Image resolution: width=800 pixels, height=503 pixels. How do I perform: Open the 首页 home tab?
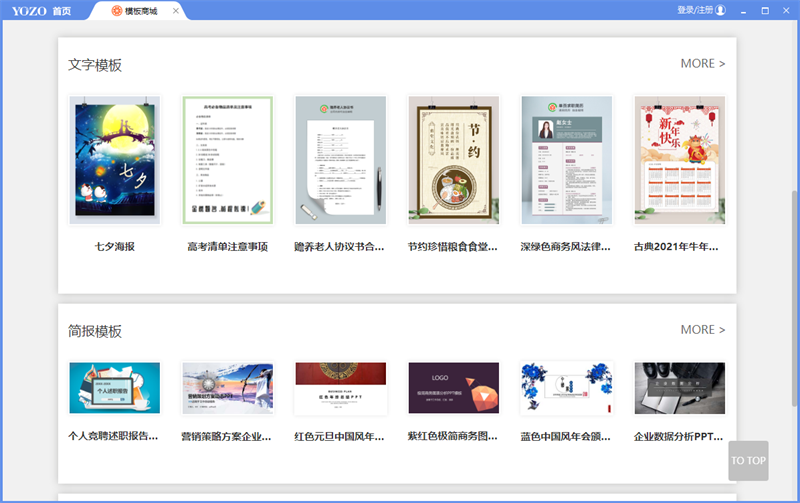coord(62,10)
